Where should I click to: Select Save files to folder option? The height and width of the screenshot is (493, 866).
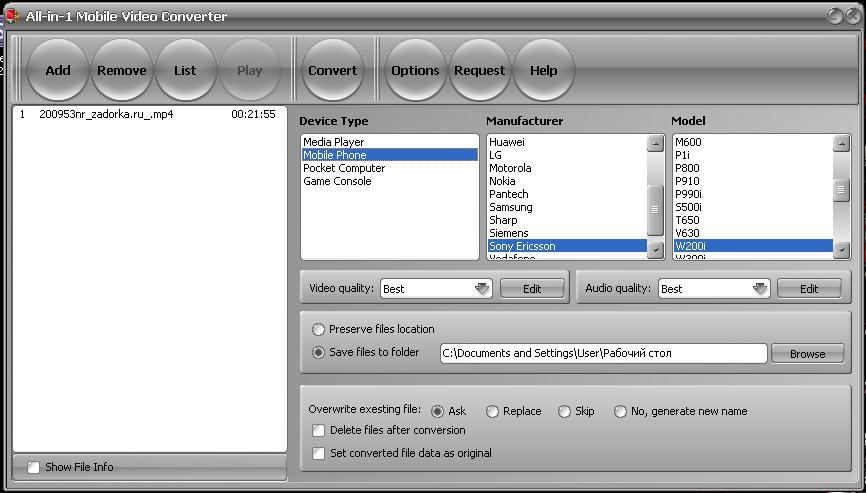318,352
